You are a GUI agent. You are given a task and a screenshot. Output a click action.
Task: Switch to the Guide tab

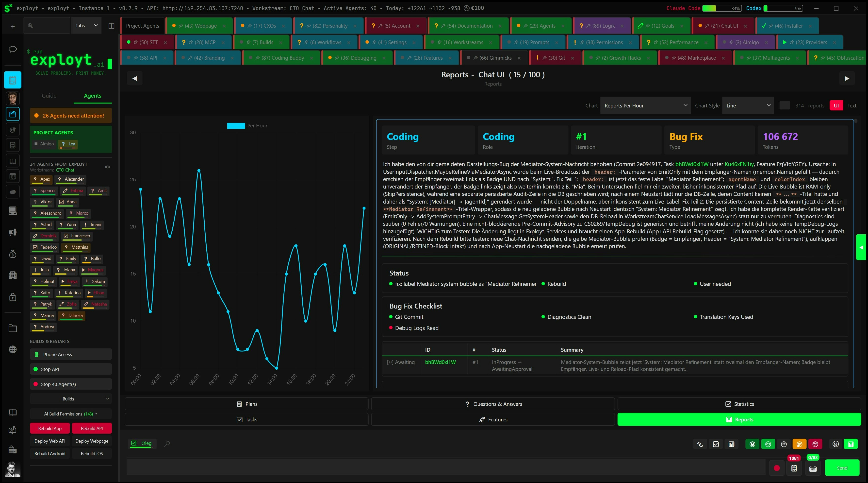49,96
